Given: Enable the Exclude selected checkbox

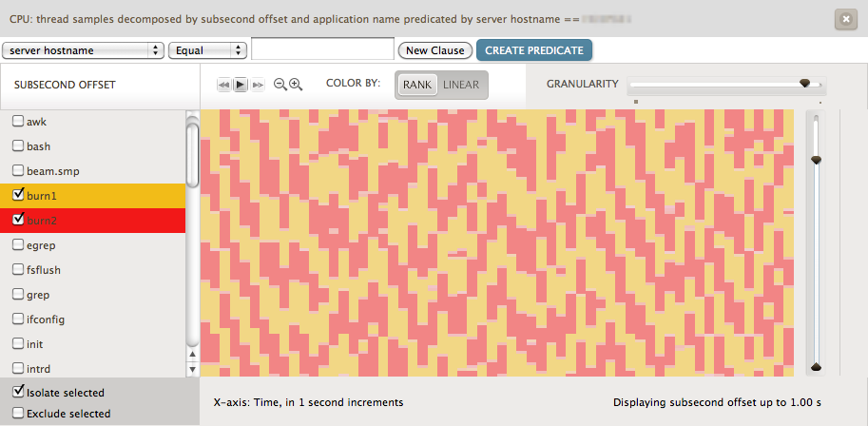Looking at the screenshot, I should (x=17, y=414).
